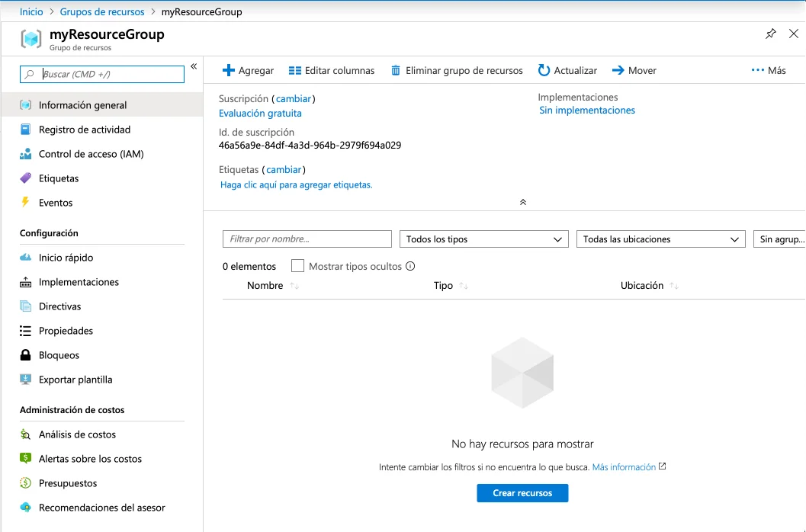Click the Buscar (CMD +/) search field
The width and height of the screenshot is (806, 532).
point(101,74)
